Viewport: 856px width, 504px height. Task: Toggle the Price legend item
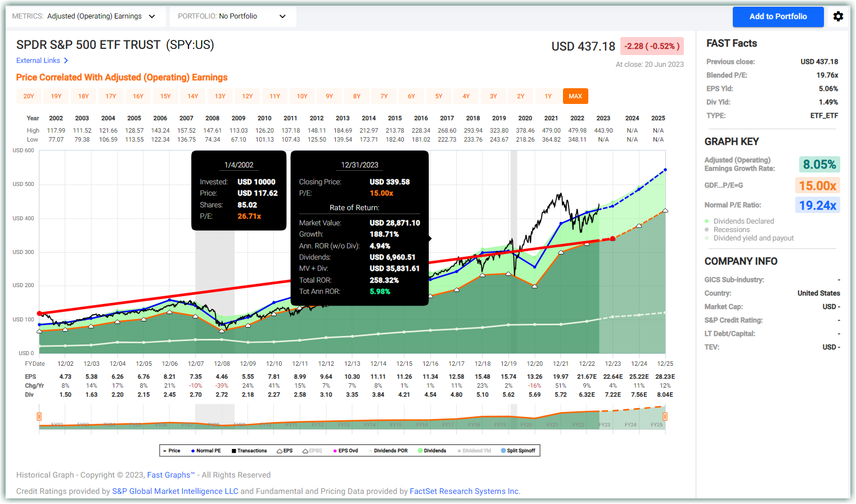(x=172, y=451)
